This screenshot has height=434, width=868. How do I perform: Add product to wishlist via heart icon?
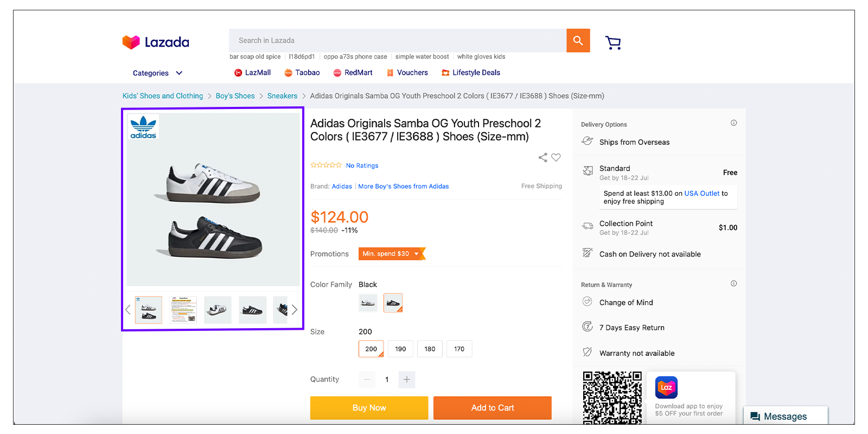click(x=556, y=157)
